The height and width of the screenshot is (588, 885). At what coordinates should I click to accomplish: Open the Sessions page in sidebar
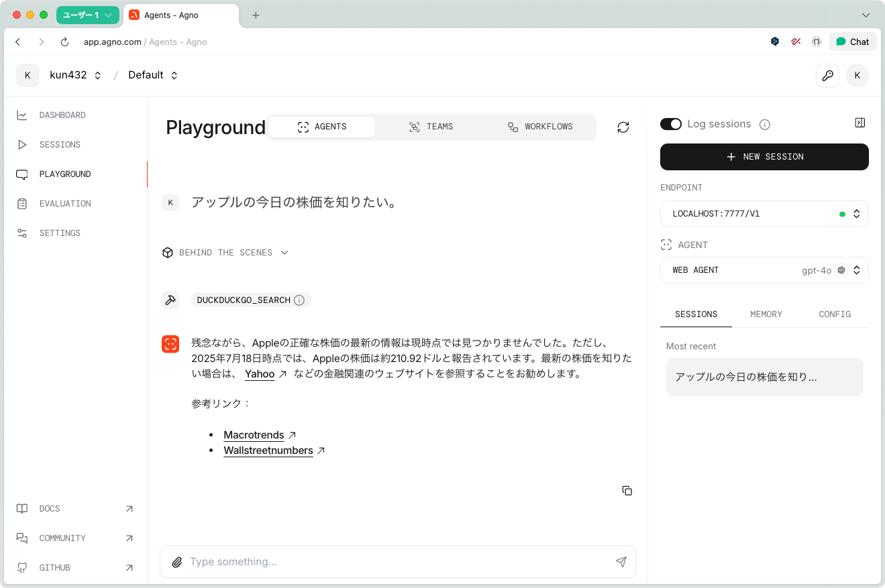coord(59,145)
